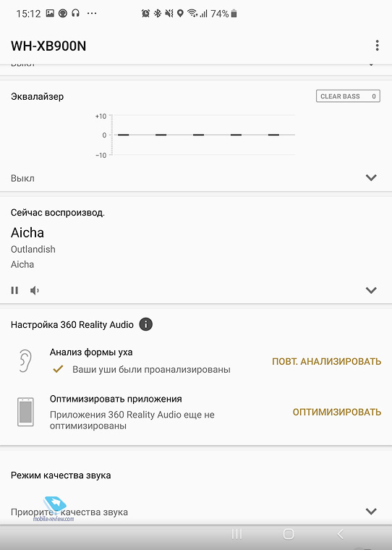Tap the ear shape analysis icon
The height and width of the screenshot is (550, 392).
tap(25, 360)
